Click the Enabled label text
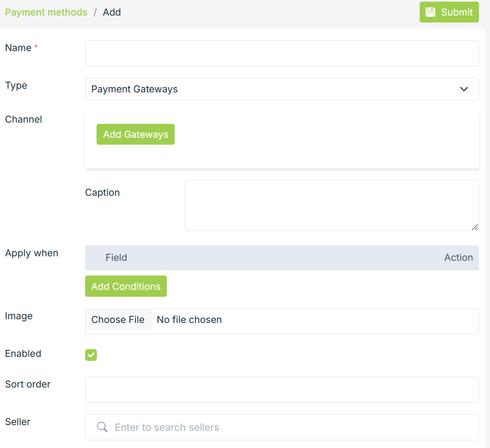 (x=23, y=354)
